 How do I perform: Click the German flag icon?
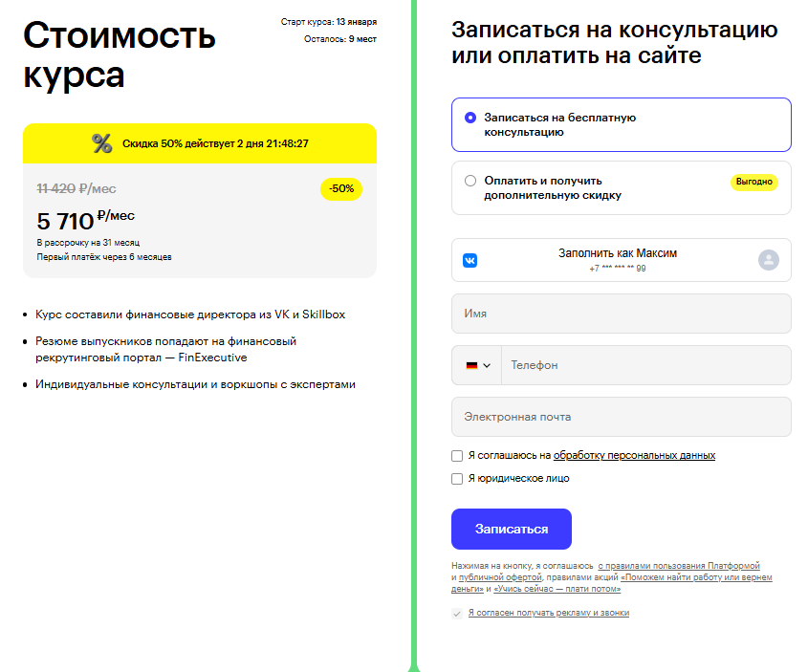[471, 365]
